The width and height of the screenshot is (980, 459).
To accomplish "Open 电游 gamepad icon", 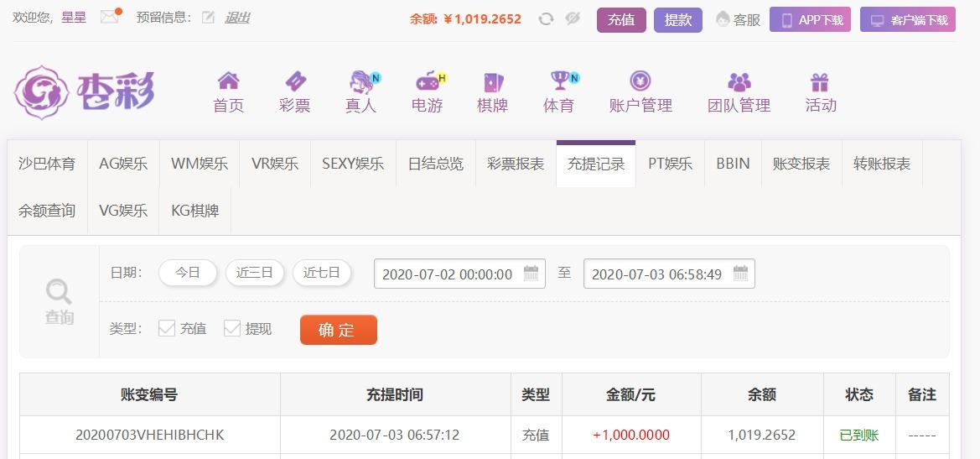I will (x=428, y=81).
